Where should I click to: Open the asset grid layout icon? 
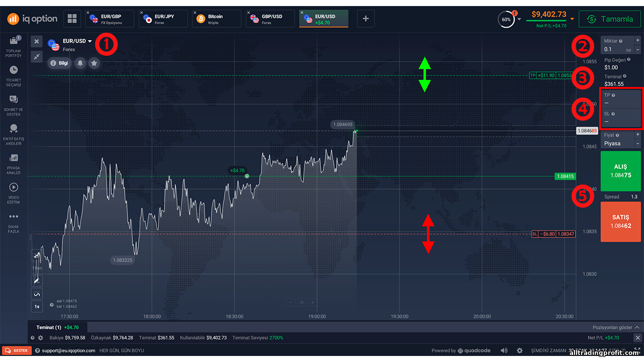(72, 19)
